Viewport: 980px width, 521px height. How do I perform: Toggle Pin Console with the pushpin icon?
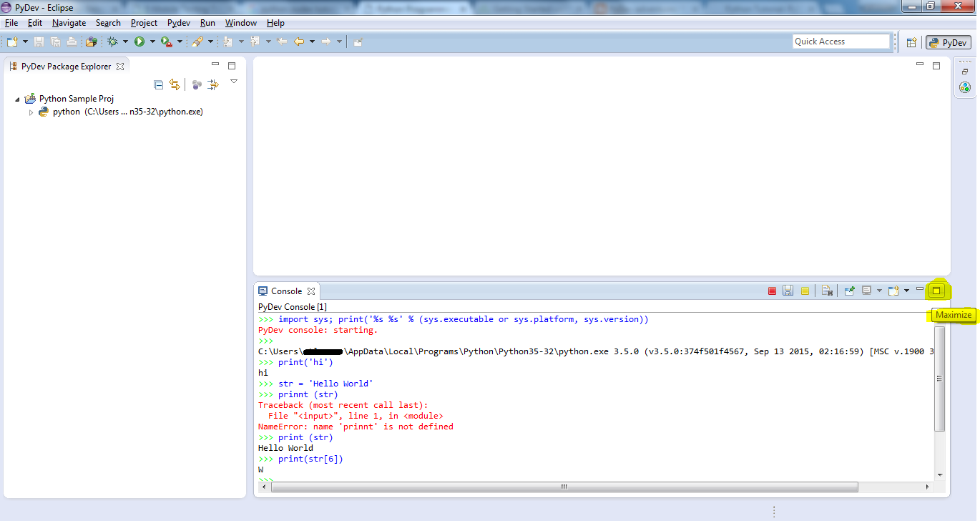849,291
